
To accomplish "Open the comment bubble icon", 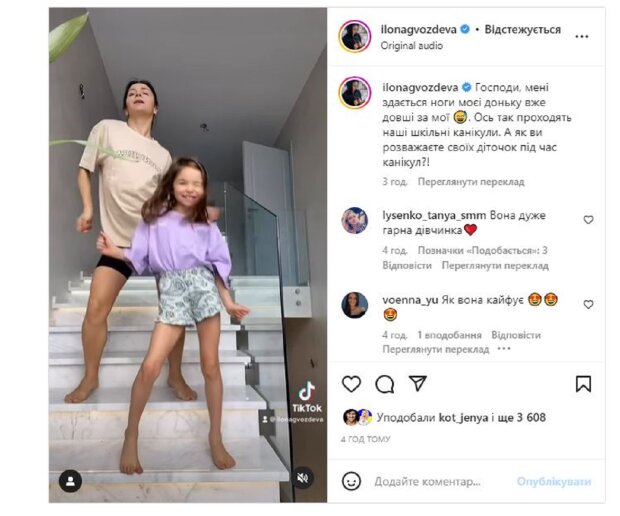I will point(384,384).
